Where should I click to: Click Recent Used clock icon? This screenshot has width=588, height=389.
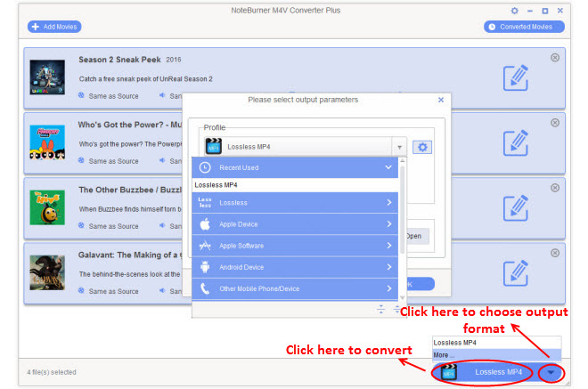pos(205,167)
